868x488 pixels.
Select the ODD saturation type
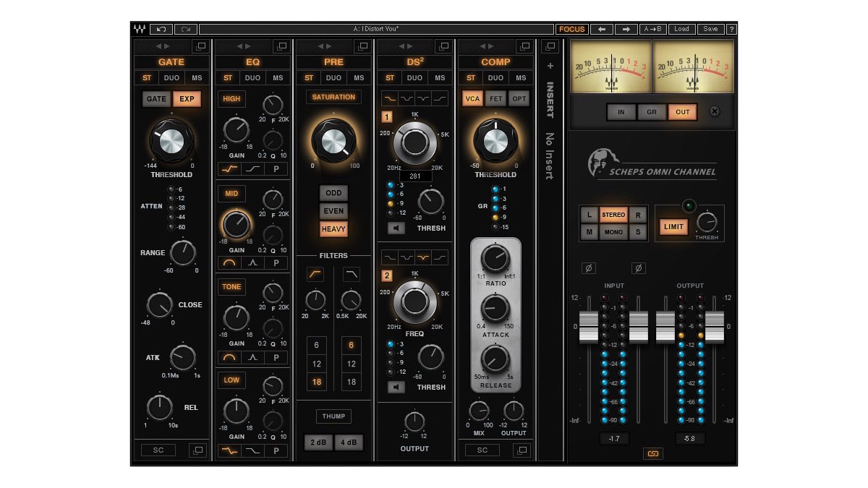point(333,193)
